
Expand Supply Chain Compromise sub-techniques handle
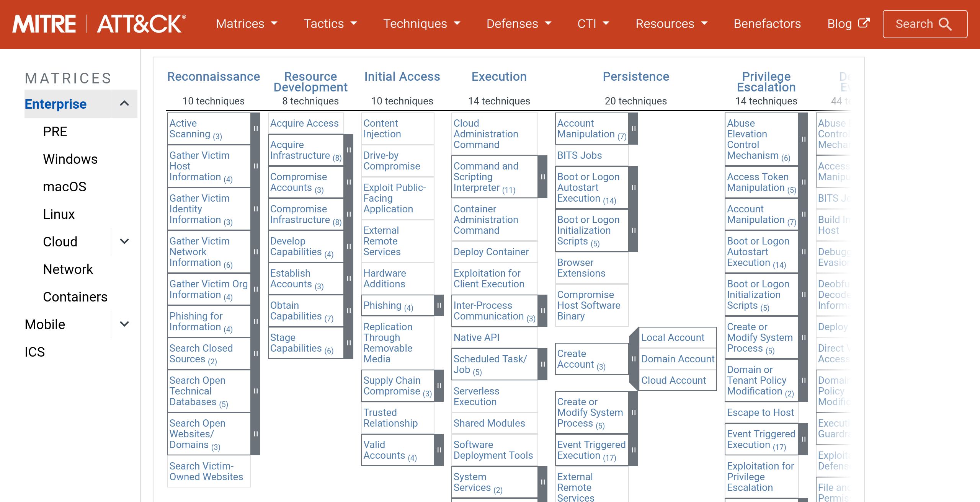[439, 386]
